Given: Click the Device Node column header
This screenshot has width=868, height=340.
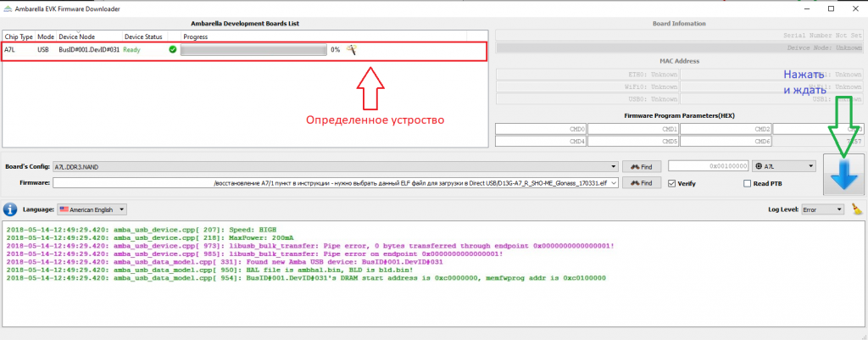Looking at the screenshot, I should [77, 37].
